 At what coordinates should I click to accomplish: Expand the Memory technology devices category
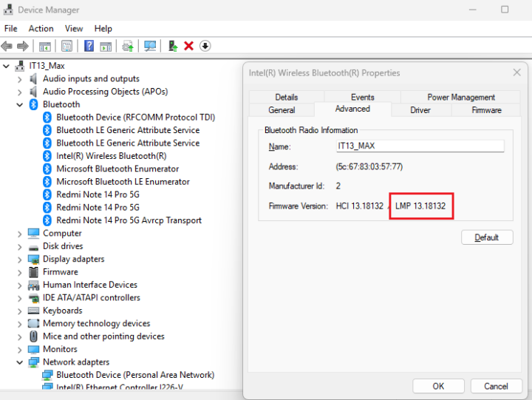(20, 324)
